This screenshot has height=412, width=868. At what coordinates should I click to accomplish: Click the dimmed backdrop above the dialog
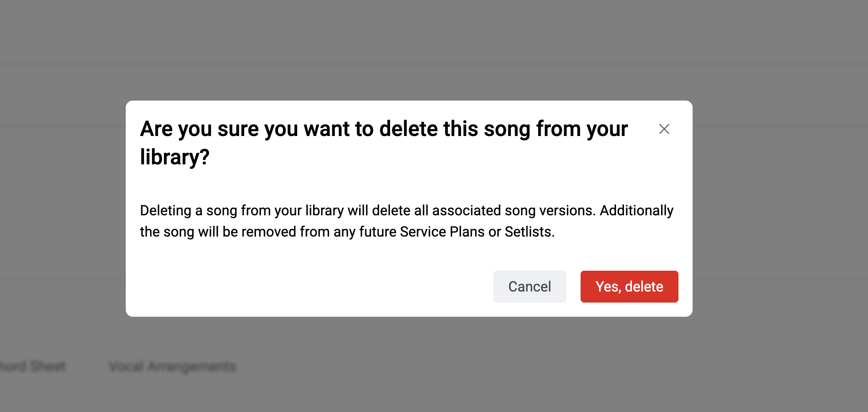pos(434,49)
